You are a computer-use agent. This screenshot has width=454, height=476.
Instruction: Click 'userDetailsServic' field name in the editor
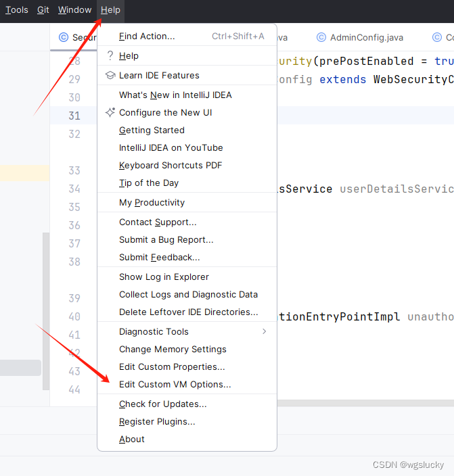(396, 189)
